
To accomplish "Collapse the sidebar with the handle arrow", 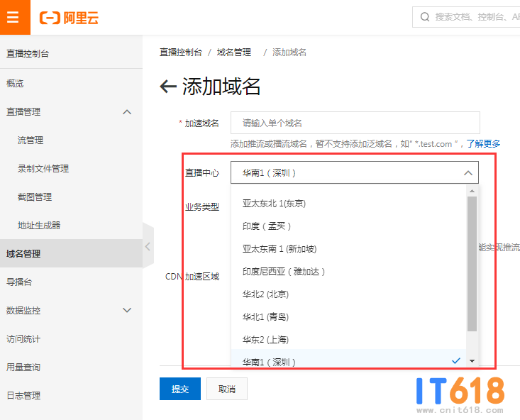I will [x=148, y=246].
